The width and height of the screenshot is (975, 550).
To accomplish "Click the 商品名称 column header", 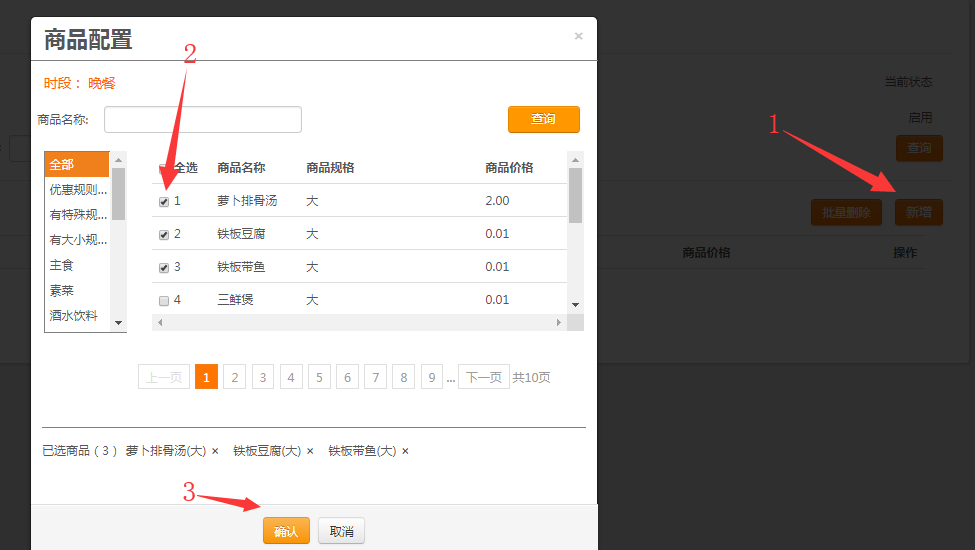I will pyautogui.click(x=241, y=168).
